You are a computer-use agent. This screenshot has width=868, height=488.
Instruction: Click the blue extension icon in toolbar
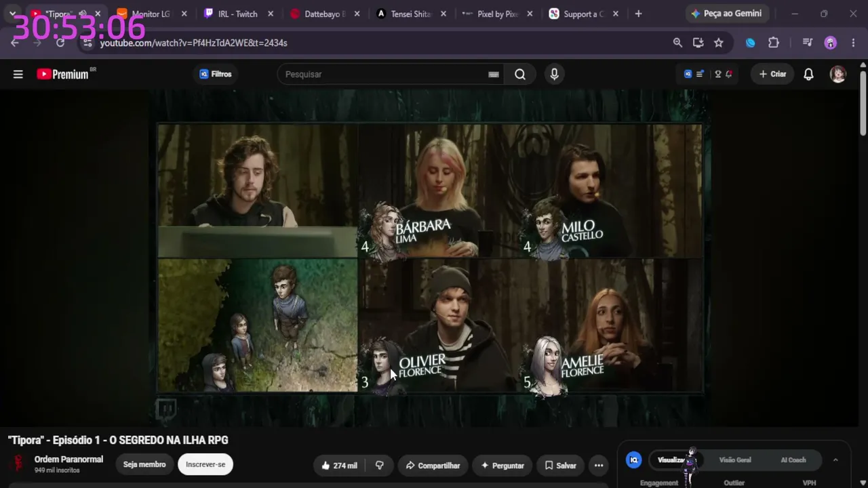751,43
